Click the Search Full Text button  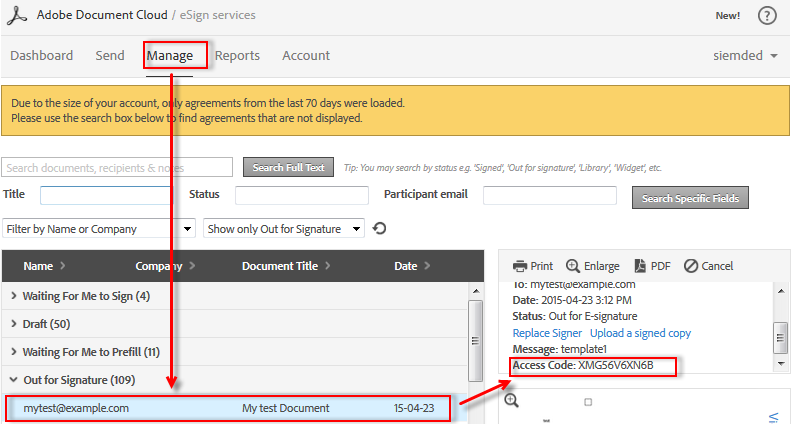point(287,167)
